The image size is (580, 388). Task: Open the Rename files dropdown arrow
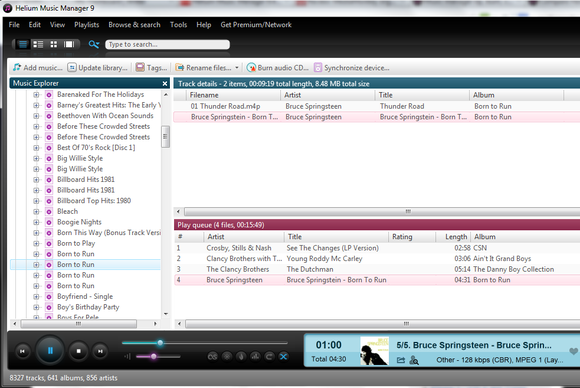click(237, 68)
